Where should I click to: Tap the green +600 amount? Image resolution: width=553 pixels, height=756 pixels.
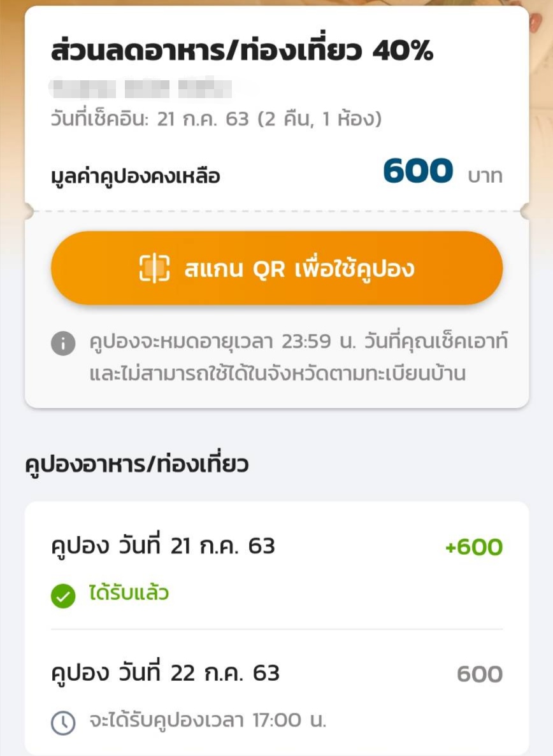point(474,546)
